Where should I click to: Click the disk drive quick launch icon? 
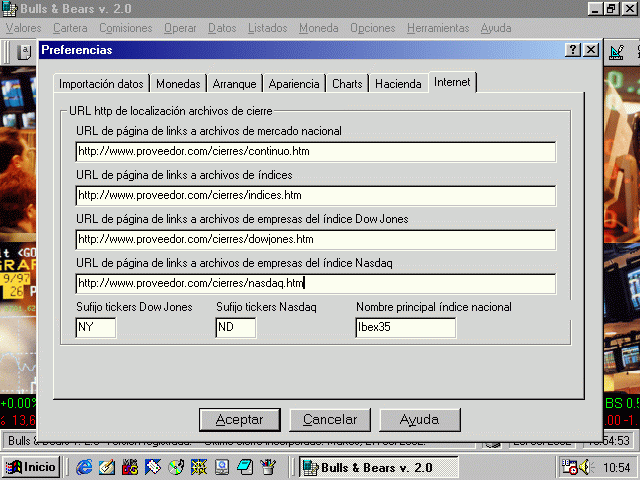222,467
